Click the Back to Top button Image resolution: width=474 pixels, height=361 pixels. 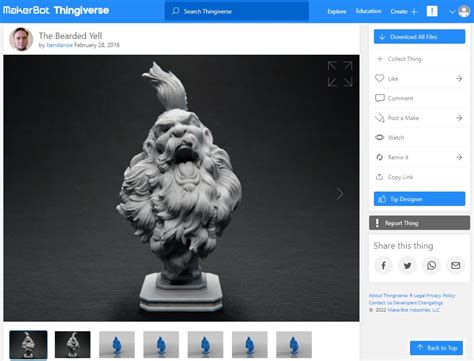(436, 348)
